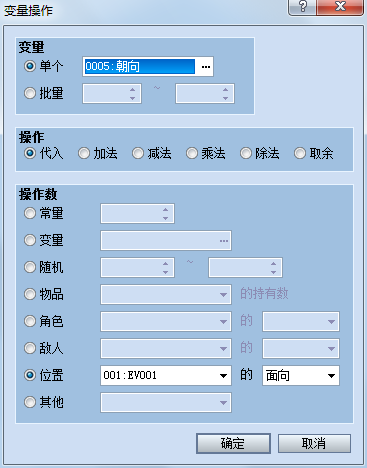Screen dimensions: 367x468
Task: Select 位置 as operand
Action: 30,375
